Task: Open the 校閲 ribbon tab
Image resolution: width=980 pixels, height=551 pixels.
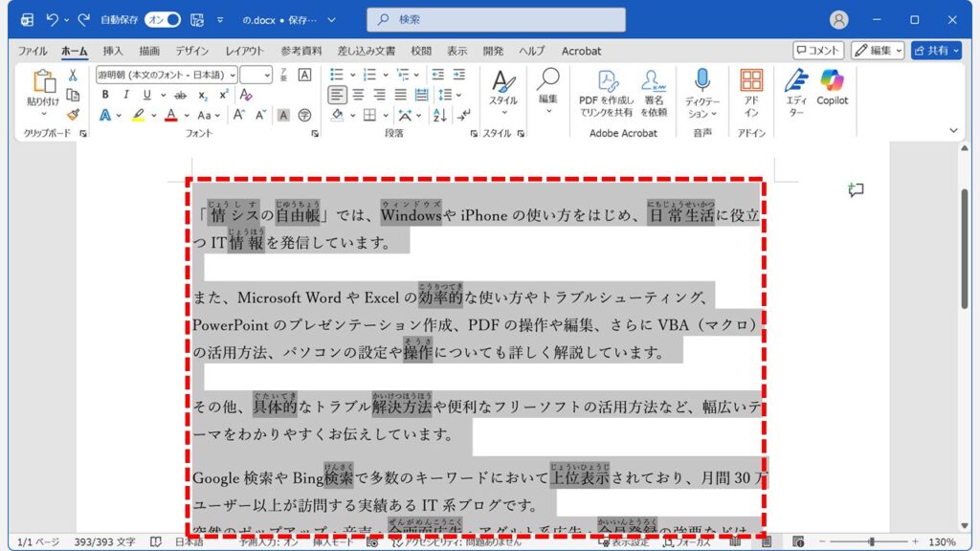Action: pos(421,51)
